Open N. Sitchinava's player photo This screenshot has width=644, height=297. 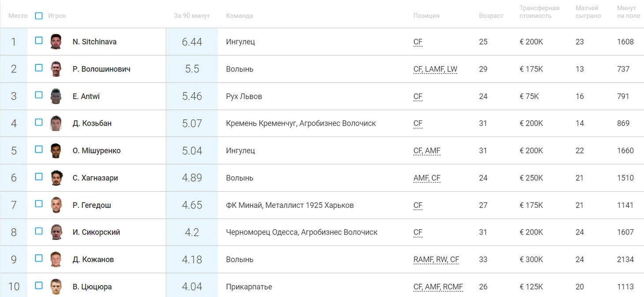pos(56,42)
